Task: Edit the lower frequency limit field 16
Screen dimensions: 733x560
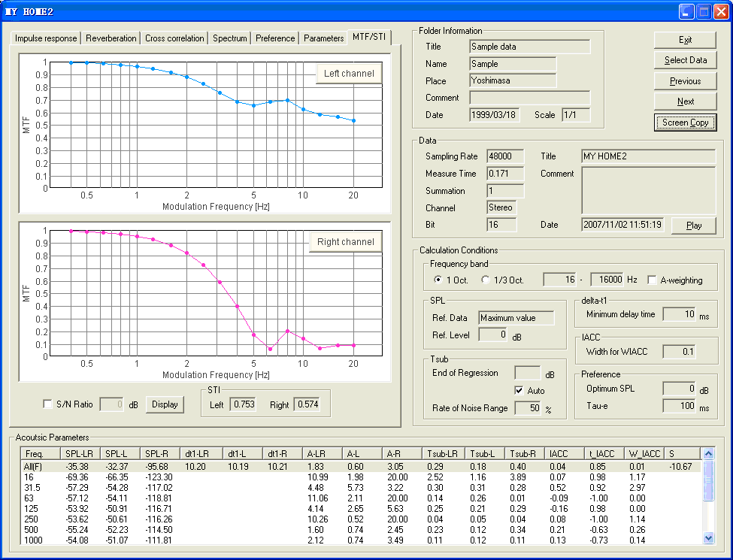Action: click(560, 280)
